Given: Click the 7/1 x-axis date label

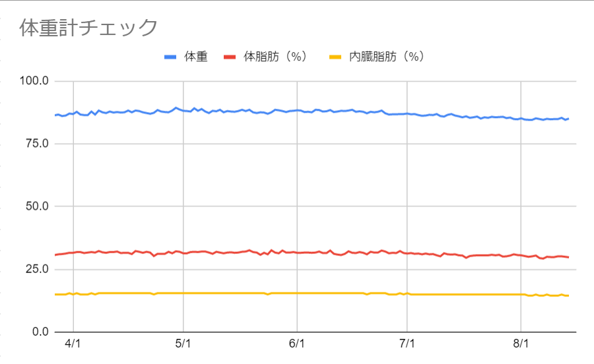Looking at the screenshot, I should [407, 344].
